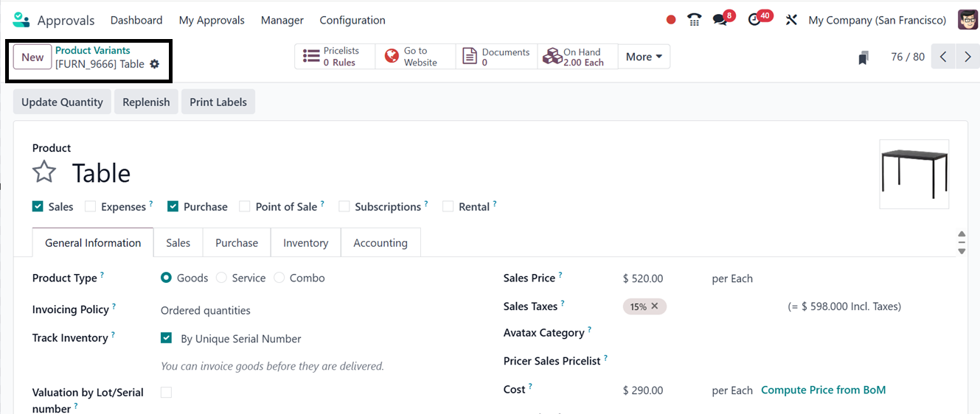Open the activities clock icon
Screen dimensions: 980x414
click(754, 20)
